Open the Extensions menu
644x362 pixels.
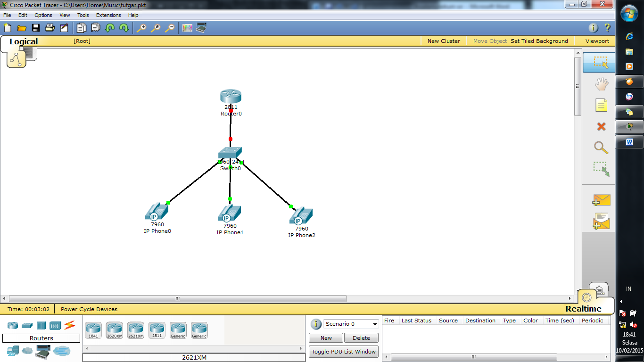pos(108,15)
